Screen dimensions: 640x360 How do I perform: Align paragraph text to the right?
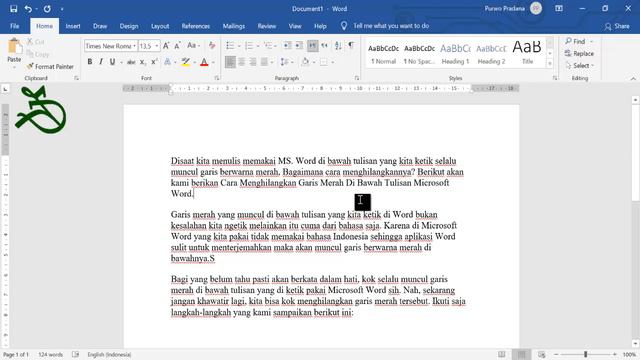pos(253,62)
